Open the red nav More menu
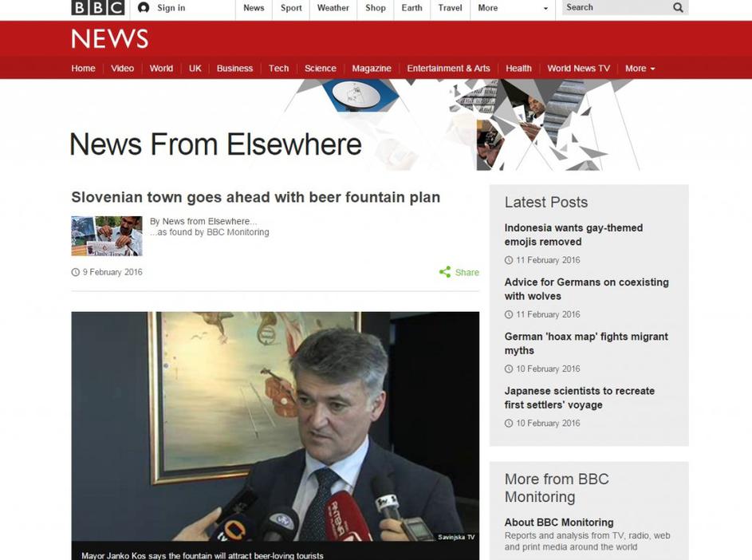752x560 pixels. click(x=640, y=69)
